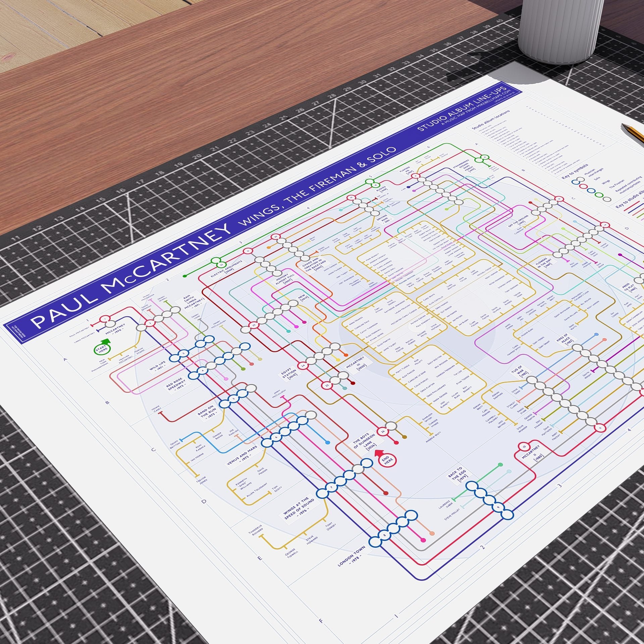The width and height of the screenshot is (644, 644).
Task: Select red station circle number 19
Action: [351, 198]
